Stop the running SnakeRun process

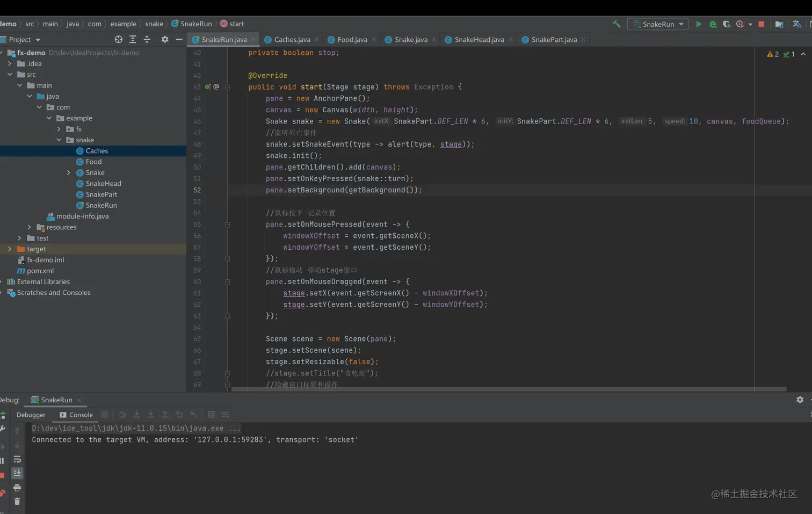(x=761, y=24)
